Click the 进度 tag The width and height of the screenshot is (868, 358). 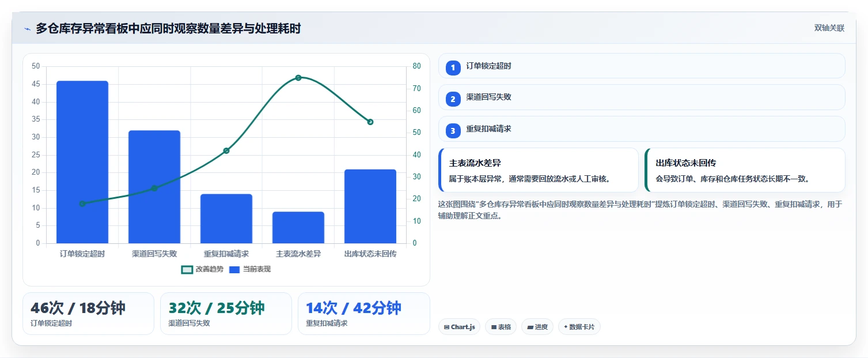(537, 327)
